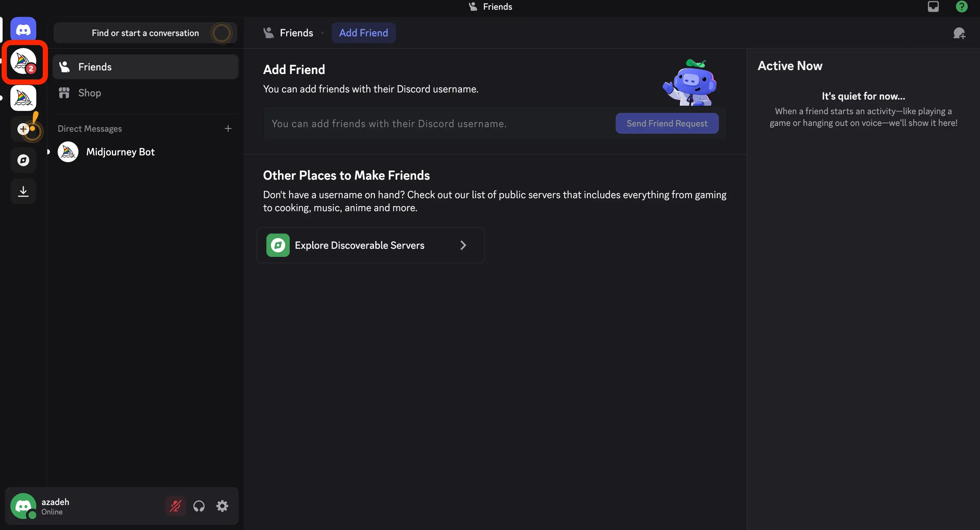Image resolution: width=980 pixels, height=530 pixels.
Task: Create a DM with plus button
Action: (x=228, y=129)
